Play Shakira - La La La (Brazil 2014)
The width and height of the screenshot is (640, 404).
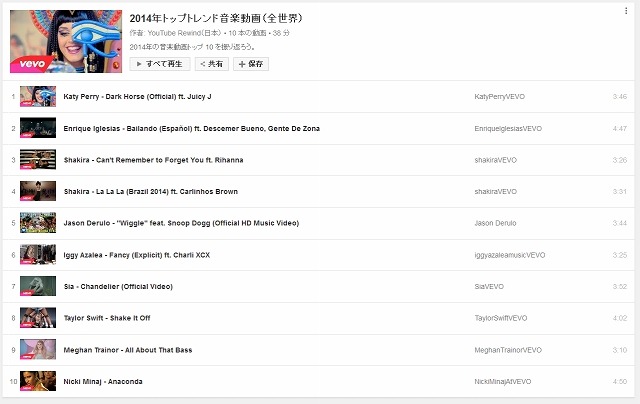(151, 191)
